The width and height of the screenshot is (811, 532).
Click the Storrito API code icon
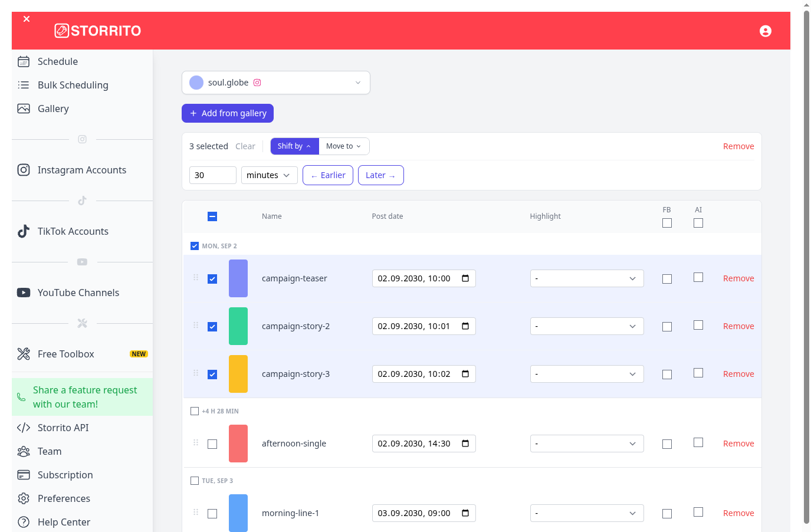24,428
